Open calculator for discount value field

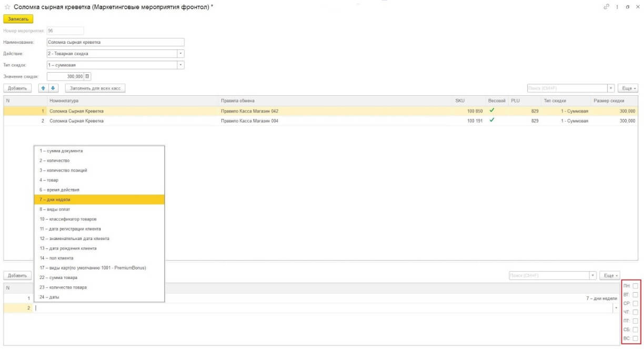pyautogui.click(x=88, y=76)
